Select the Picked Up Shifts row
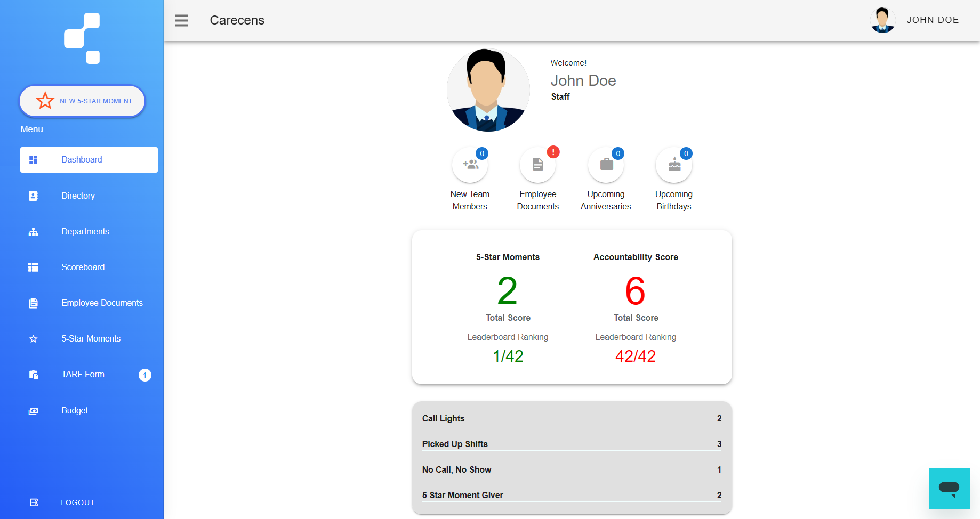 coord(572,444)
